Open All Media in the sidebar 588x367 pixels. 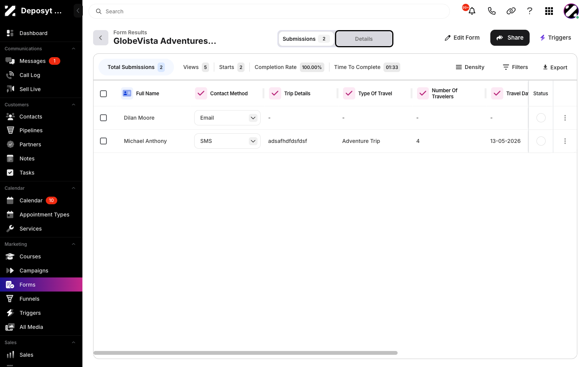[41, 327]
